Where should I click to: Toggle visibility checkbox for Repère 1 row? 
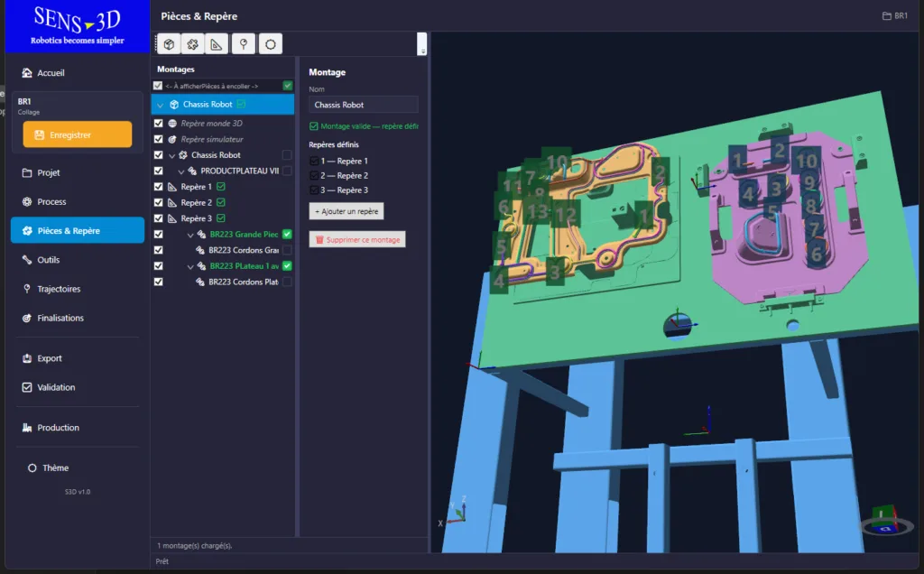[x=158, y=187]
